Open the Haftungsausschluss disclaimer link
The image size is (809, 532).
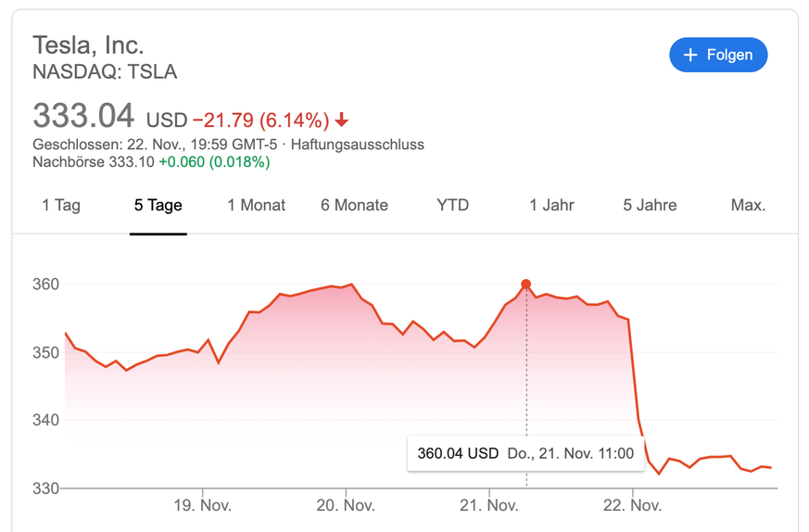[x=358, y=145]
